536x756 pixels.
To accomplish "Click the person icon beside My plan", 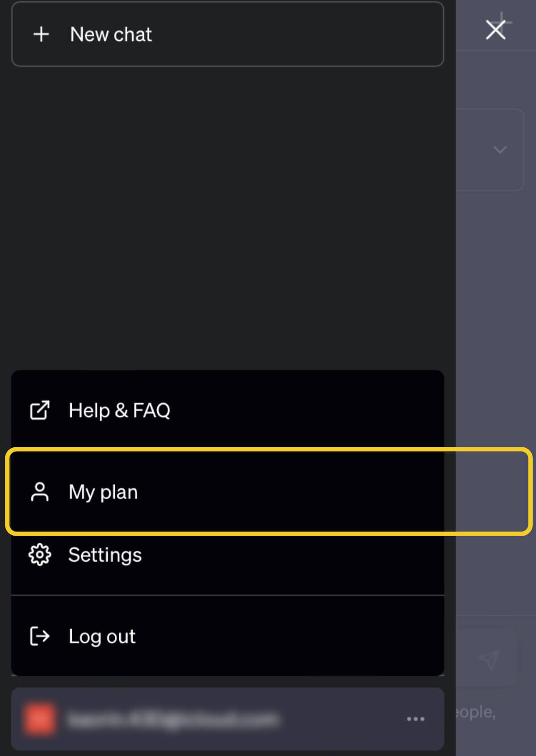I will click(40, 492).
